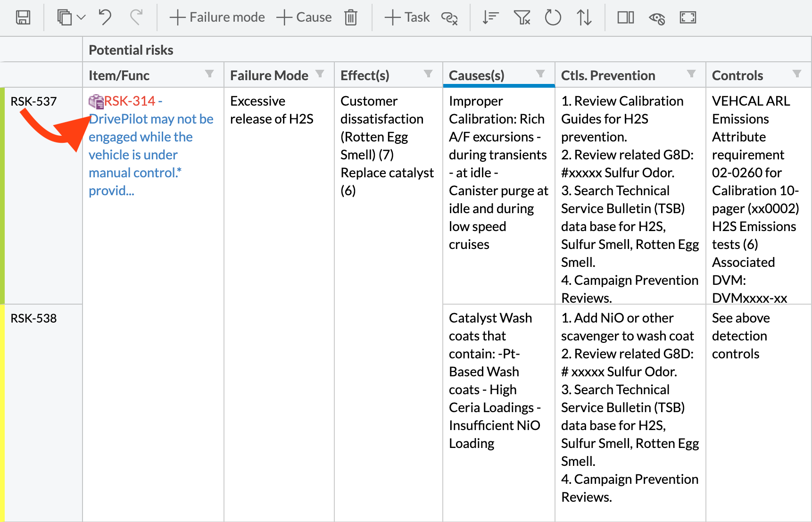Screen dimensions: 812x522
Task: Click the trash delete icon
Action: point(351,17)
